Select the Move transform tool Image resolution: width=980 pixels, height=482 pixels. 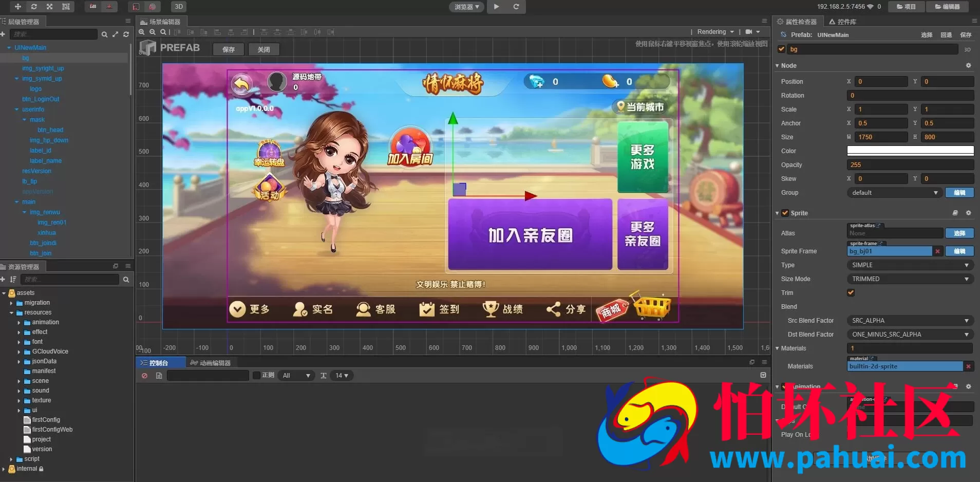tap(18, 7)
